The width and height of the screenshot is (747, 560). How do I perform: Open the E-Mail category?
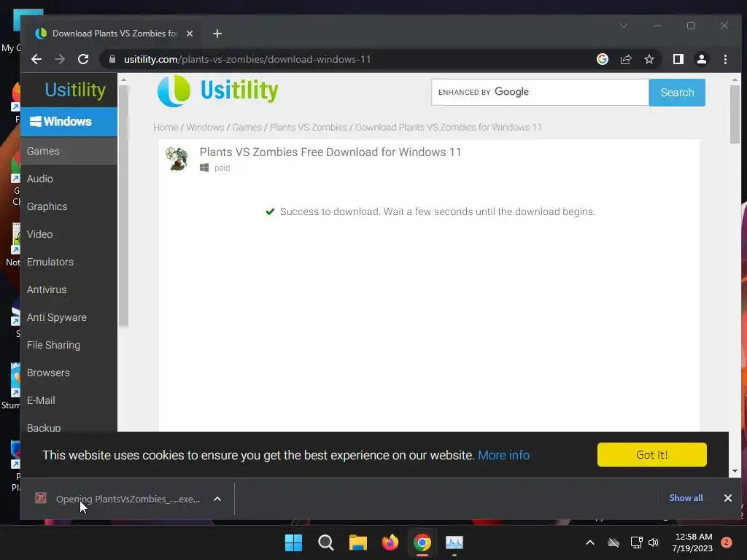point(69,400)
